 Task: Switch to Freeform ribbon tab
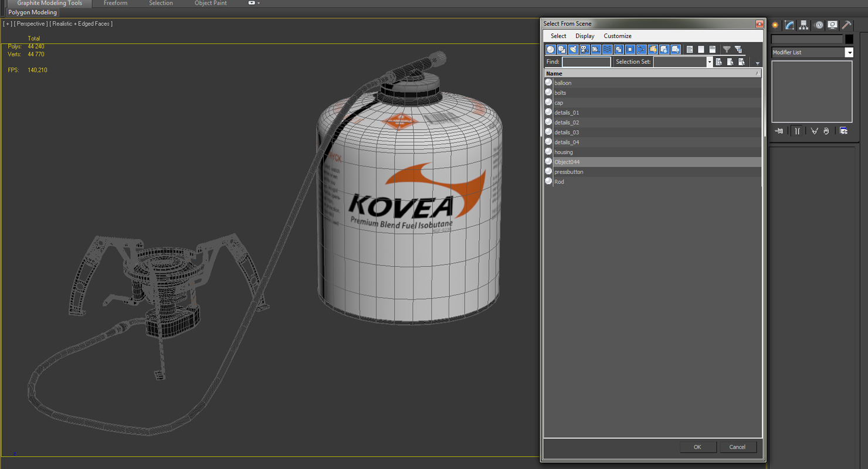pyautogui.click(x=116, y=3)
